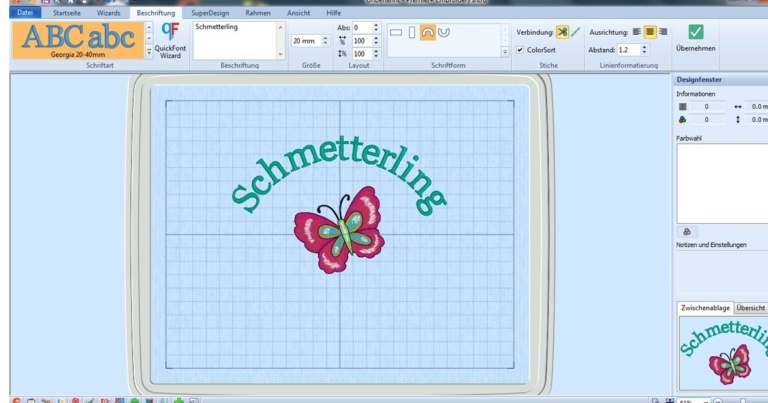
Task: Click the Farbwahl color list box
Action: (x=722, y=183)
